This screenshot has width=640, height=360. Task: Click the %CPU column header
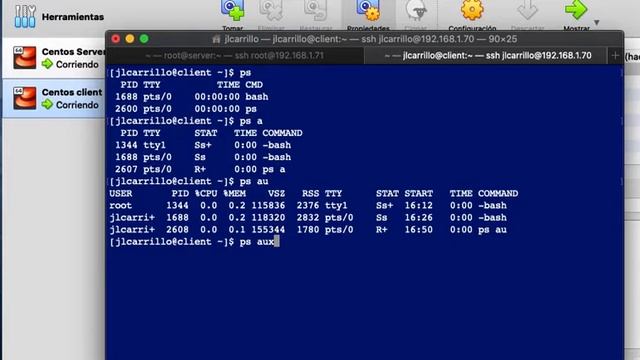tap(206, 193)
